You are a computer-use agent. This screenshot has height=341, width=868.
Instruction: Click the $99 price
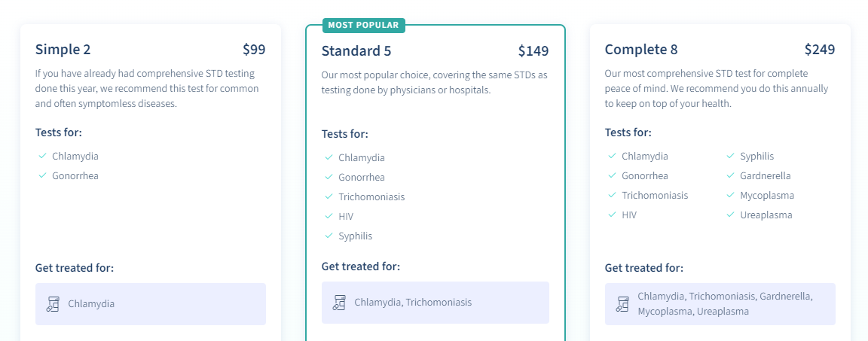(254, 50)
